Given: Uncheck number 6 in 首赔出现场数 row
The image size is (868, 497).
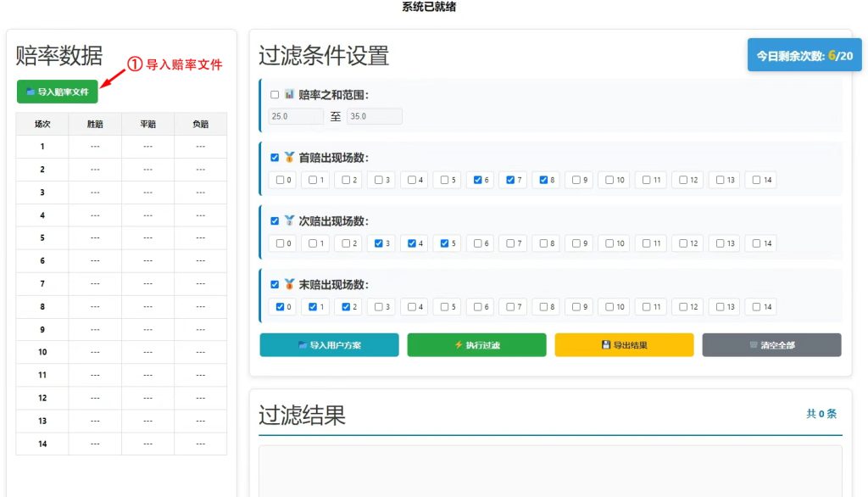Looking at the screenshot, I should [478, 180].
